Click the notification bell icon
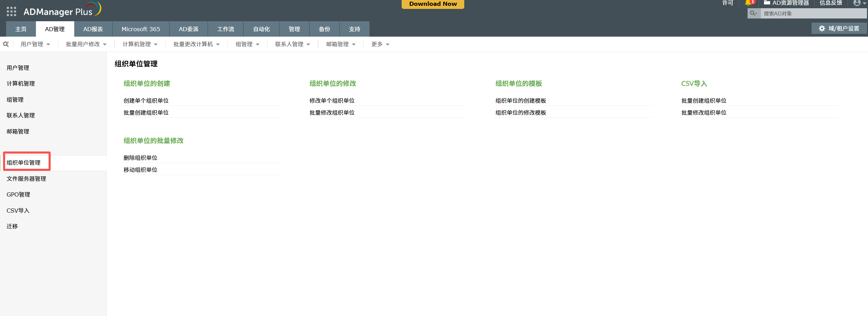Image resolution: width=868 pixels, height=316 pixels. click(x=748, y=3)
